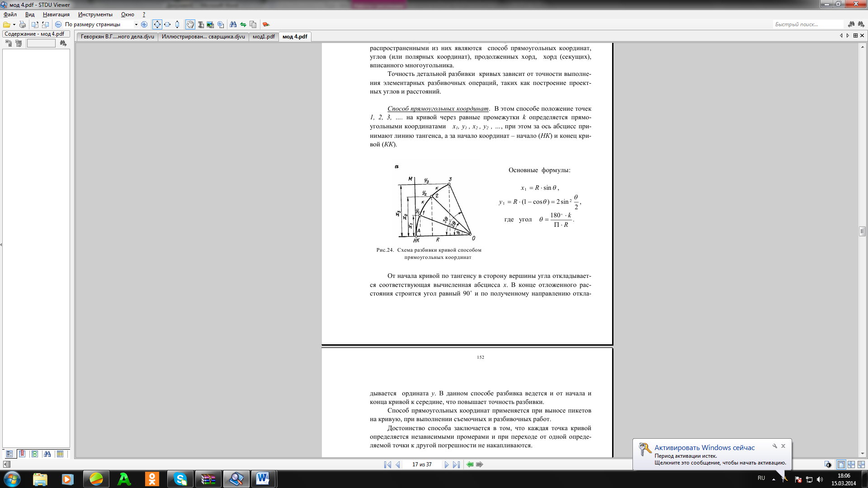The width and height of the screenshot is (868, 488).
Task: Click the rotate page right icon
Action: coord(45,24)
